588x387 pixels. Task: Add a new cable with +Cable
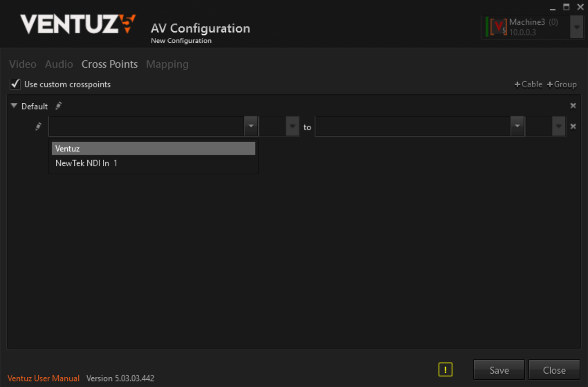tap(529, 84)
